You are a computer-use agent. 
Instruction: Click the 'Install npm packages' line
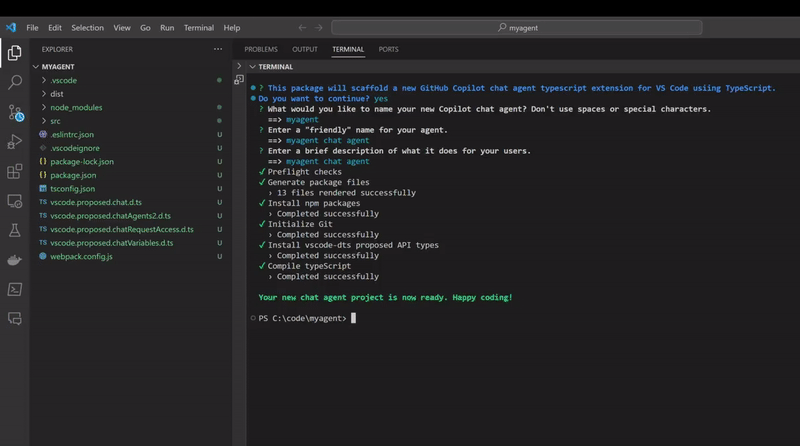point(314,203)
